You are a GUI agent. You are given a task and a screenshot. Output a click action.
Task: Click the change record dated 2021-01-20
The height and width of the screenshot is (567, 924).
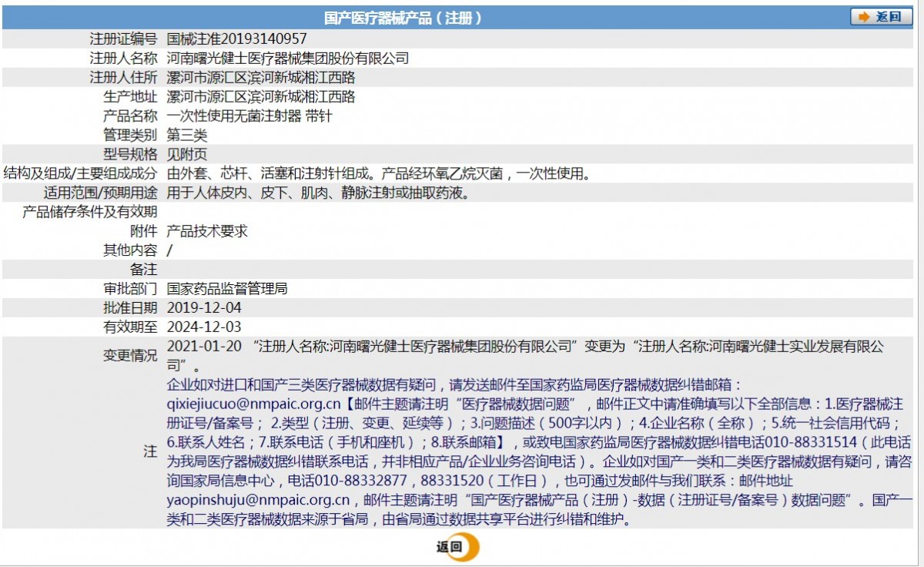[527, 355]
